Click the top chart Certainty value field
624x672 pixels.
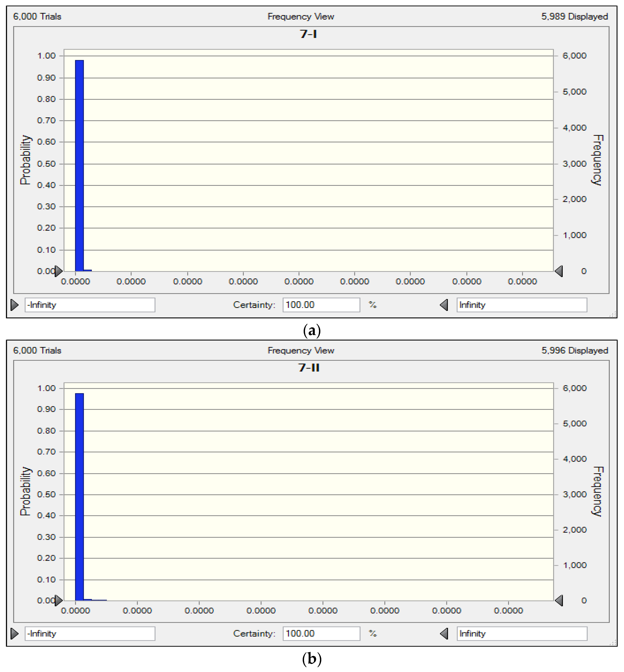[321, 305]
